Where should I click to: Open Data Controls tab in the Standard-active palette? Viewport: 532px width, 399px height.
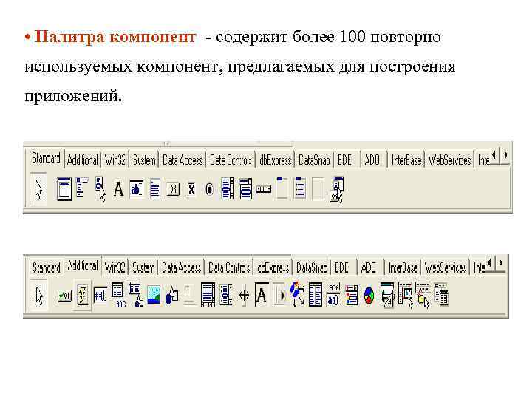tap(231, 160)
